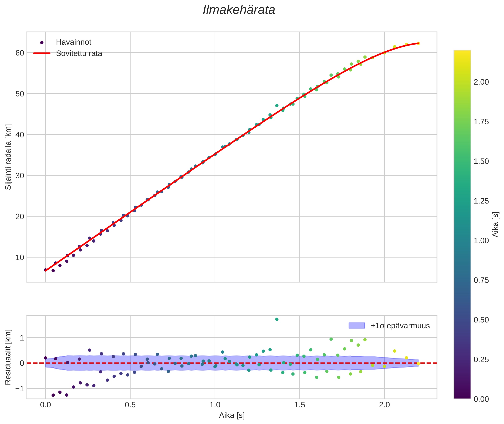Click the Havainnot legend text

74,42
